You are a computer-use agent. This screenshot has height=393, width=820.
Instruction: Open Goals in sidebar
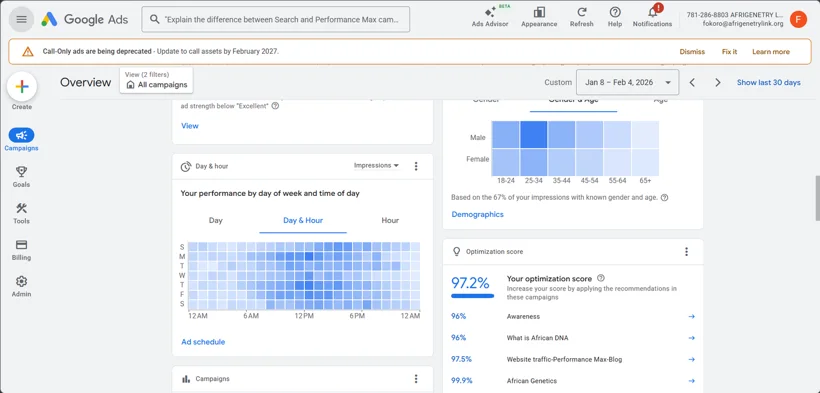coord(21,177)
